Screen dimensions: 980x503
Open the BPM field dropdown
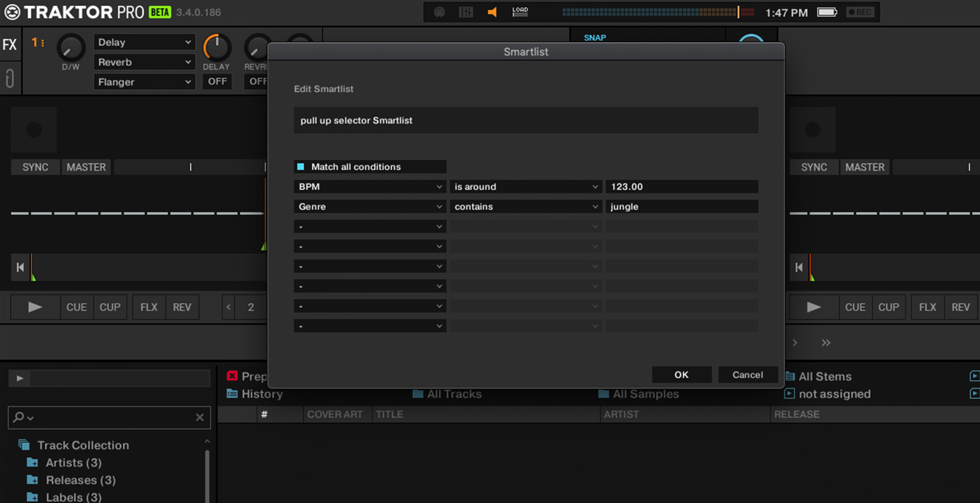coord(370,187)
